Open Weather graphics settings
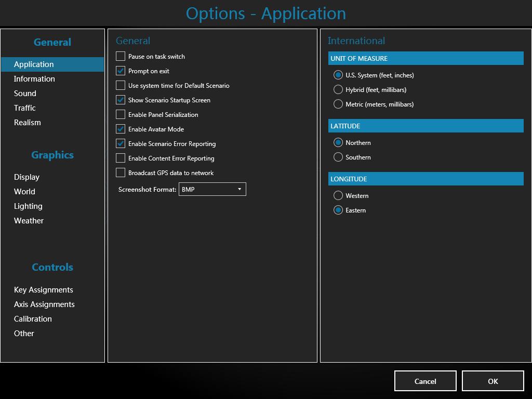The image size is (532, 399). 29,221
